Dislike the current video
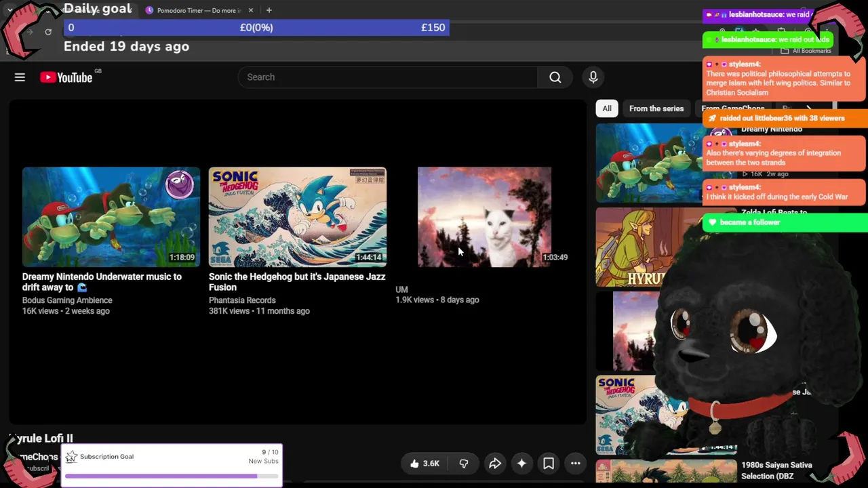Screen dimensions: 868x488 [464, 464]
